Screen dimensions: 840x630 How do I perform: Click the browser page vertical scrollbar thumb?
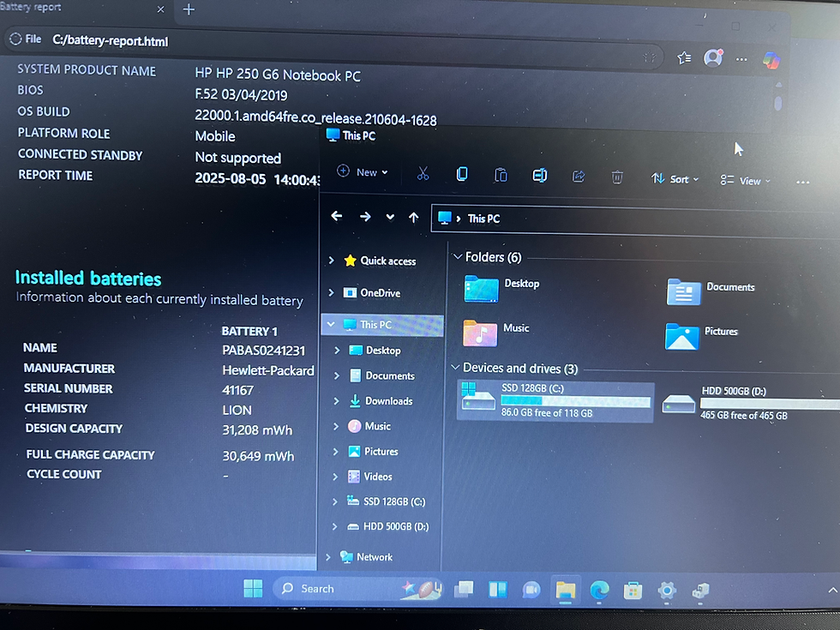click(778, 102)
